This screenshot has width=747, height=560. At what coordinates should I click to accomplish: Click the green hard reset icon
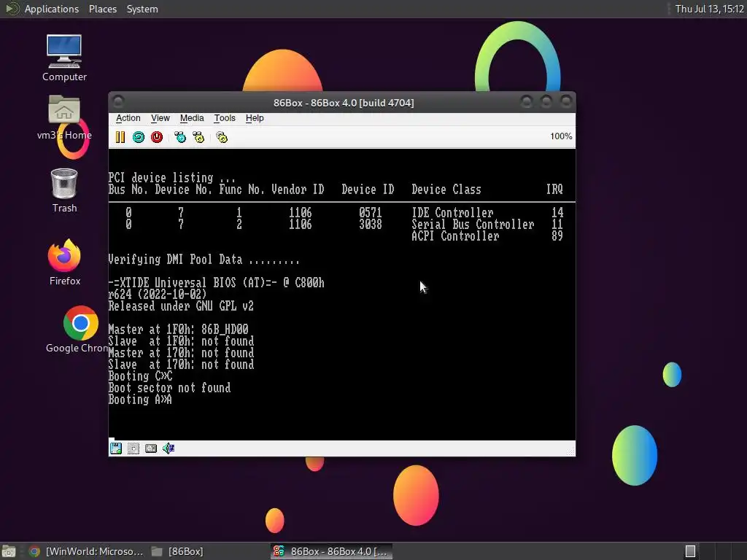(139, 137)
